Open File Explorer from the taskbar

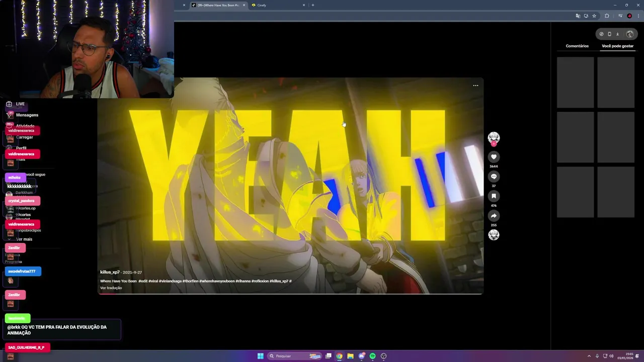pyautogui.click(x=350, y=356)
